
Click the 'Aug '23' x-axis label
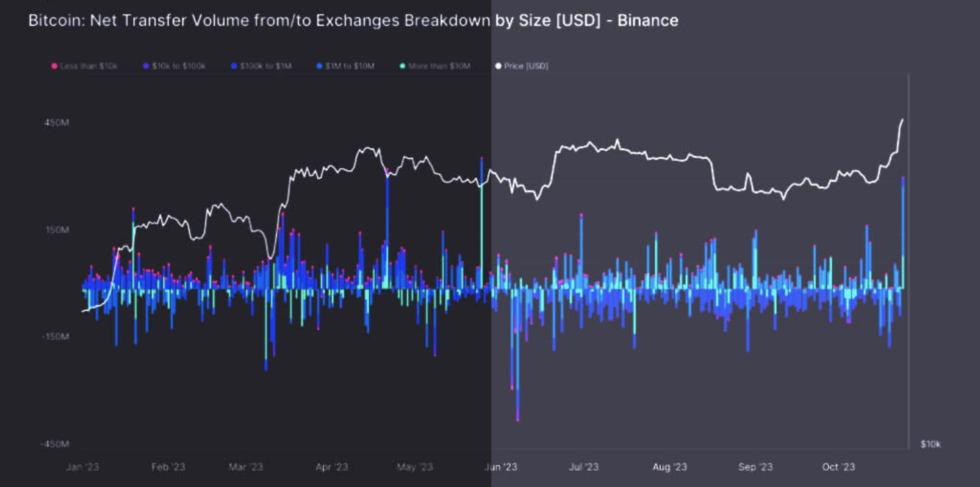point(670,467)
